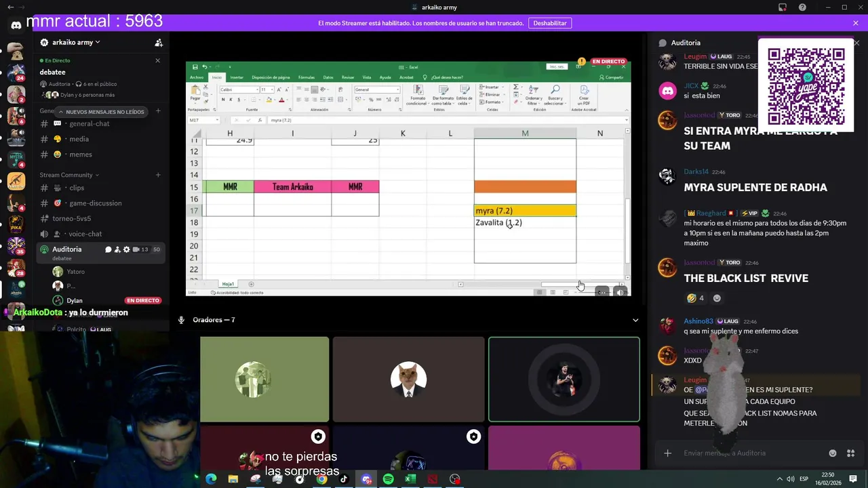Open TikTok from the taskbar

click(x=344, y=479)
